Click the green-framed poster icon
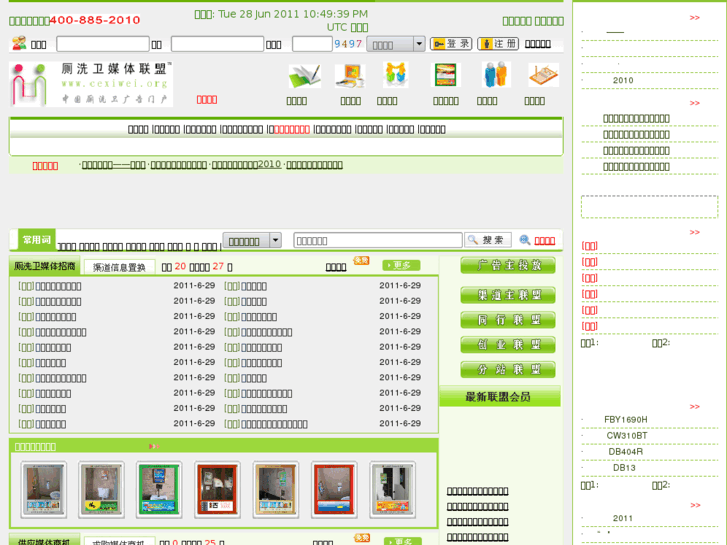The image size is (727, 545). click(x=445, y=75)
